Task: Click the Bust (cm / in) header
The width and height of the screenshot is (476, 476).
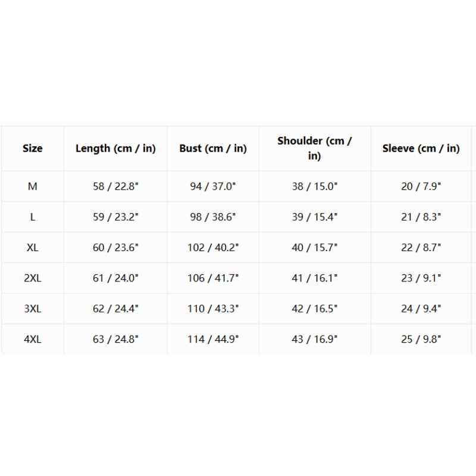Action: point(213,148)
